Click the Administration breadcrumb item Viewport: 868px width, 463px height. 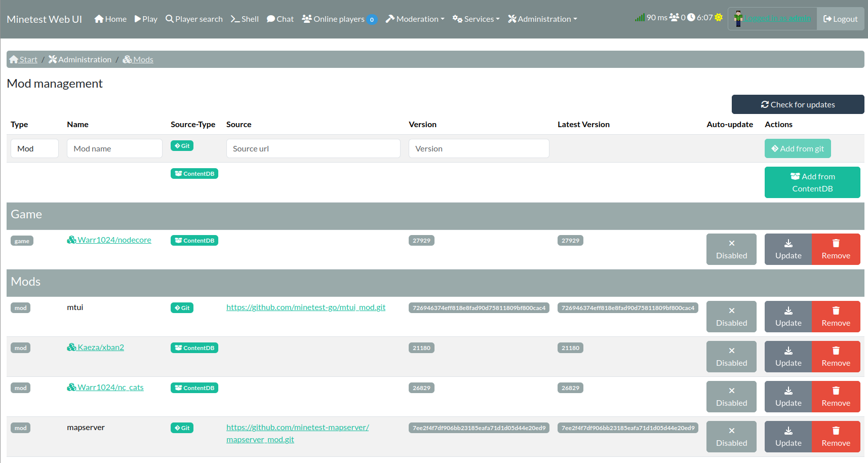[x=80, y=59]
